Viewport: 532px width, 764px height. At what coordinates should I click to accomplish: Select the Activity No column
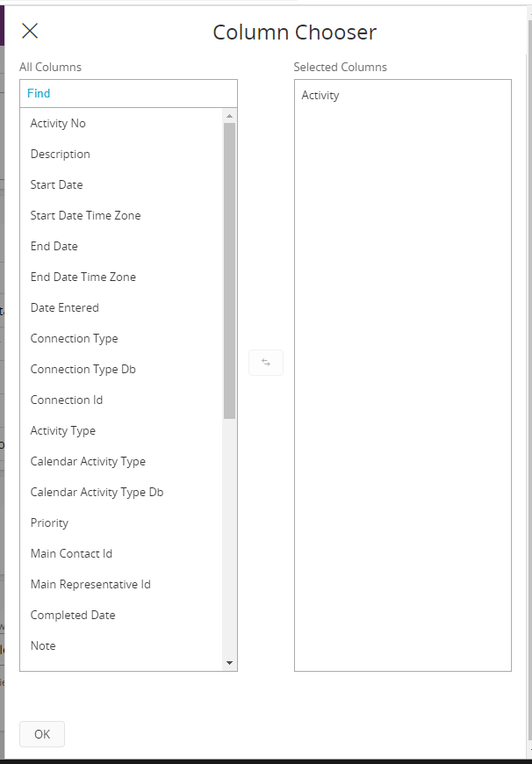click(58, 124)
